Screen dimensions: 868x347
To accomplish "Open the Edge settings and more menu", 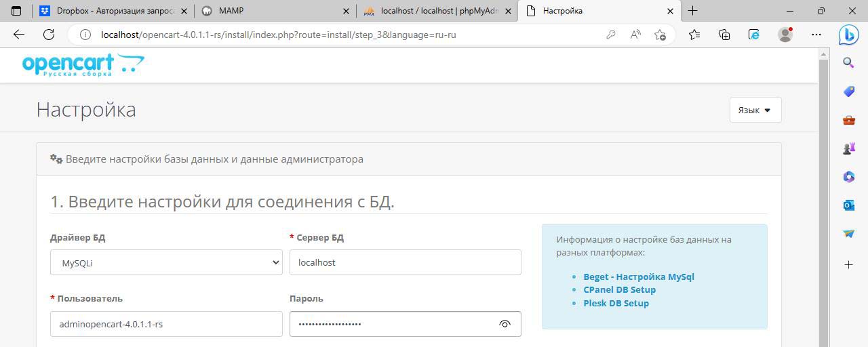I will tap(816, 35).
